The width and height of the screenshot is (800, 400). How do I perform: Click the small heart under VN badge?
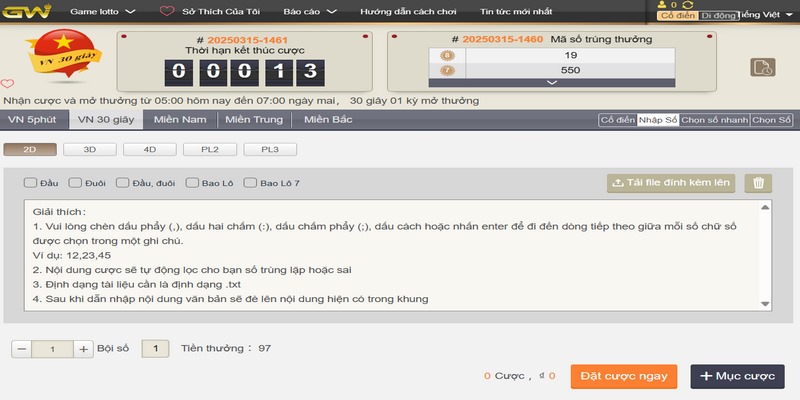7,83
